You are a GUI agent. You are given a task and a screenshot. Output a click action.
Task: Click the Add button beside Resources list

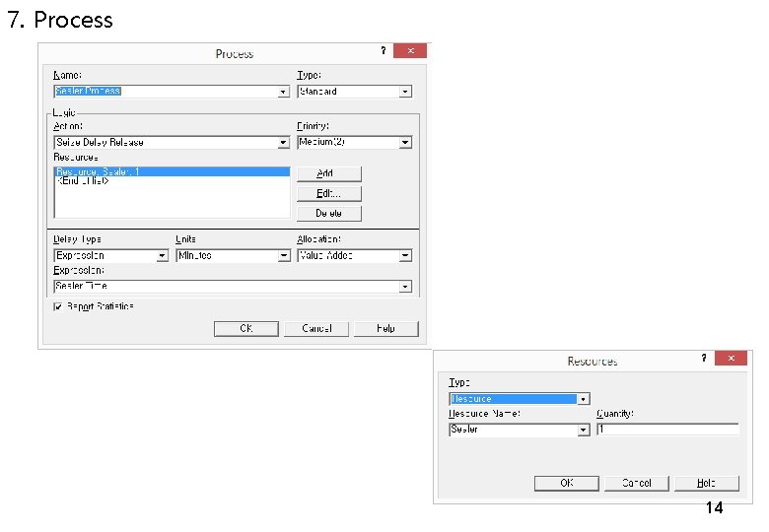[x=329, y=173]
